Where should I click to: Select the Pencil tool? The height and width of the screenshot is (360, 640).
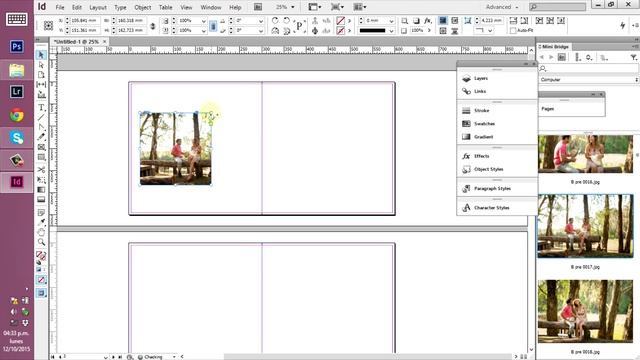pos(41,137)
